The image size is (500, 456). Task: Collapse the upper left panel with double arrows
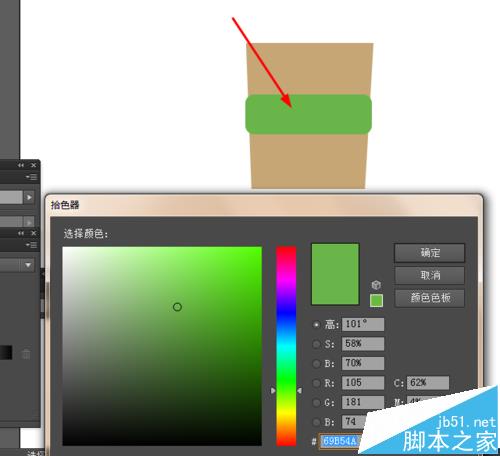coord(21,165)
